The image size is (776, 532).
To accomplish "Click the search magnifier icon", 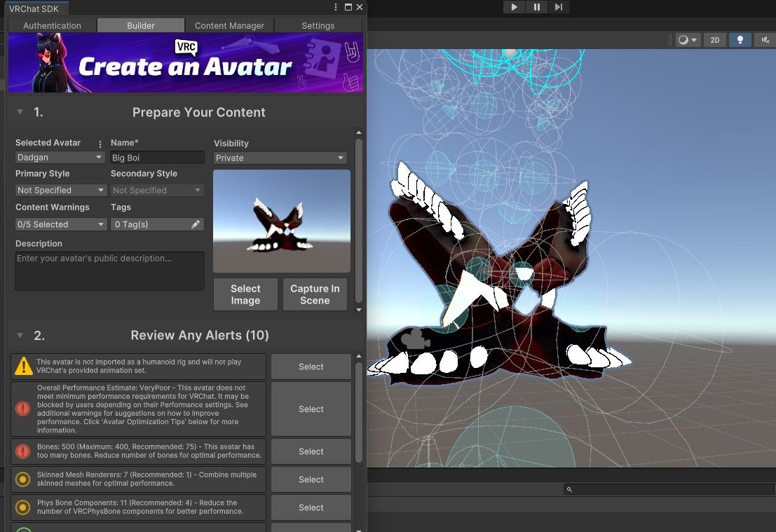I will 570,489.
